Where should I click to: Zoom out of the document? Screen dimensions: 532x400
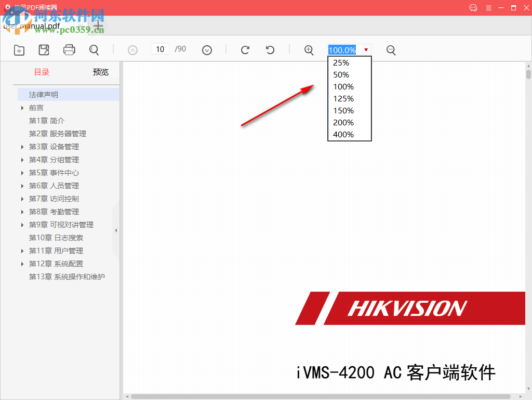tap(391, 50)
